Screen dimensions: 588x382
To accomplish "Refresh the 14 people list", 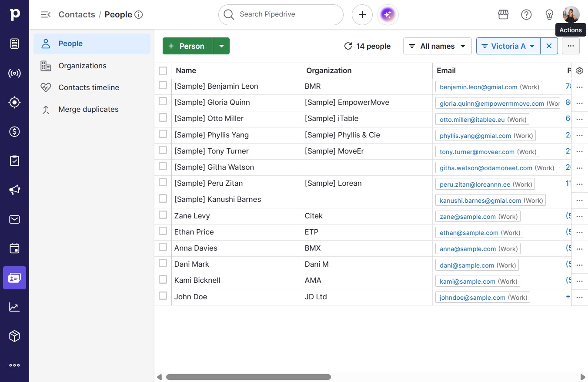I will 348,46.
